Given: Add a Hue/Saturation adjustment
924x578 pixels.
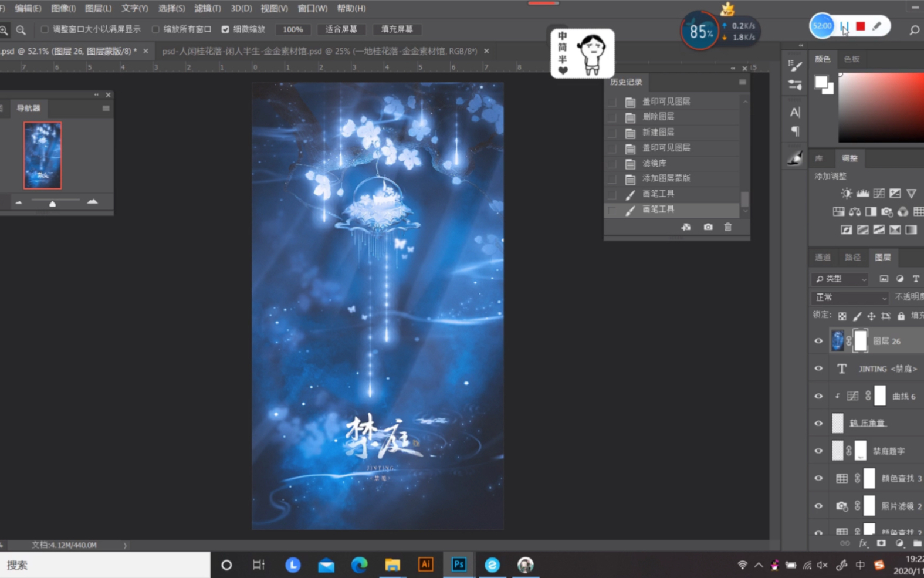Looking at the screenshot, I should click(x=838, y=211).
